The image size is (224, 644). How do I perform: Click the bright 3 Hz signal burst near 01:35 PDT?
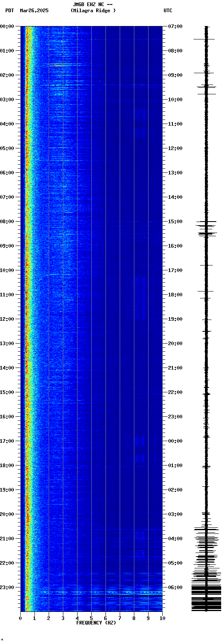point(57,65)
